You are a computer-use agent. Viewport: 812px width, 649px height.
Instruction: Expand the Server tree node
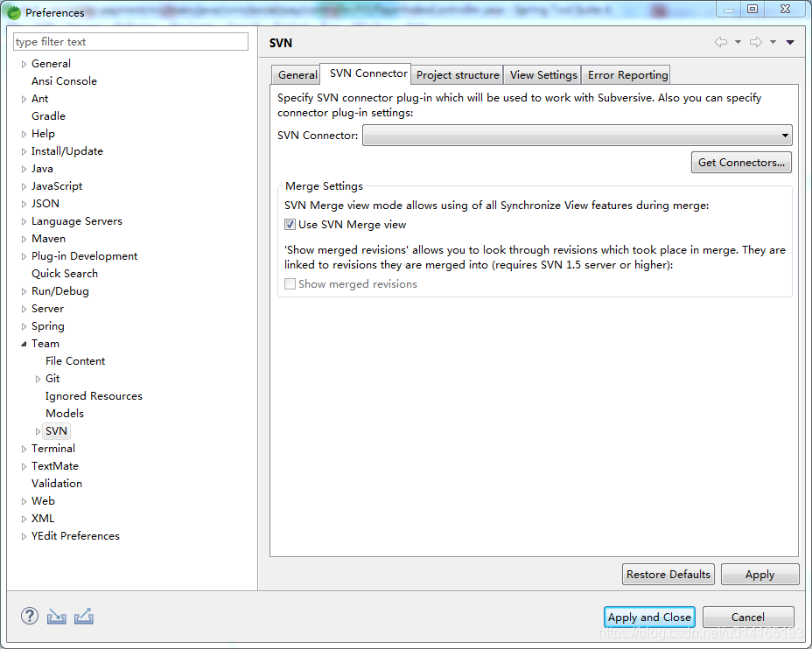click(x=24, y=309)
